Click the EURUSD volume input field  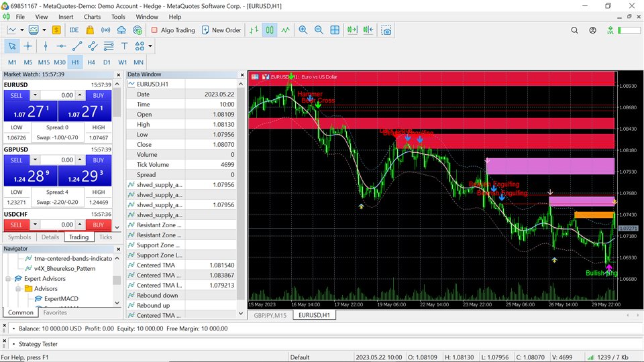58,95
